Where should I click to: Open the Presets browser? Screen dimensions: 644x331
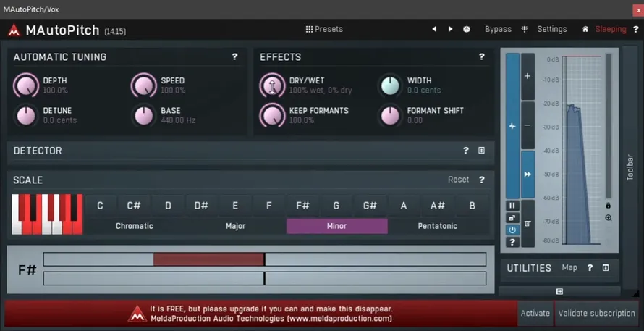click(324, 29)
